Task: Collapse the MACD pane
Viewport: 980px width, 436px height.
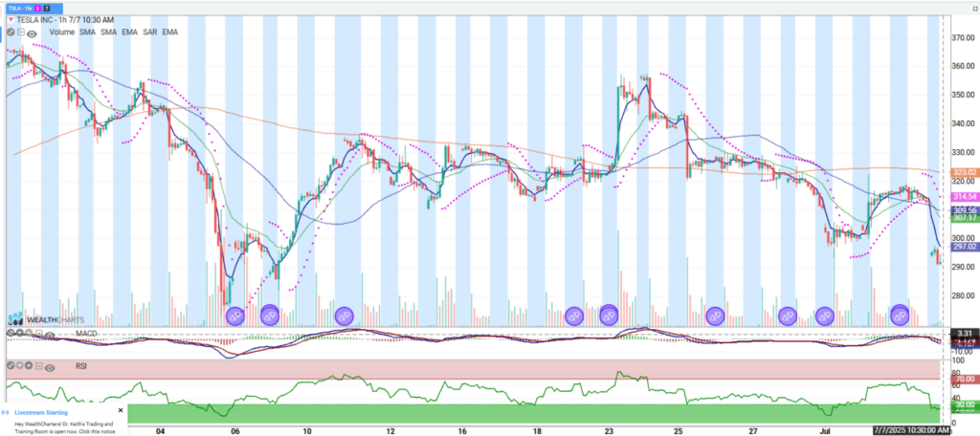Action: coord(38,333)
